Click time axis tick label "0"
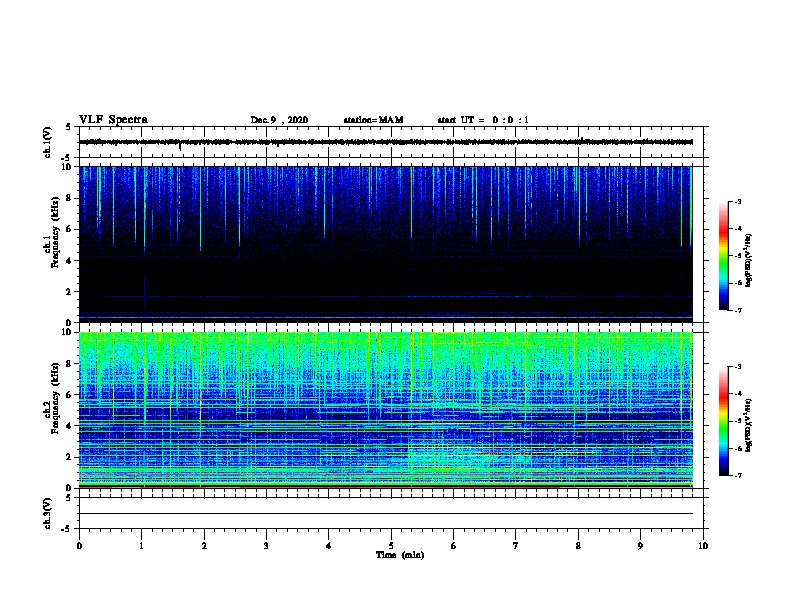Image resolution: width=792 pixels, height=612 pixels. [79, 545]
